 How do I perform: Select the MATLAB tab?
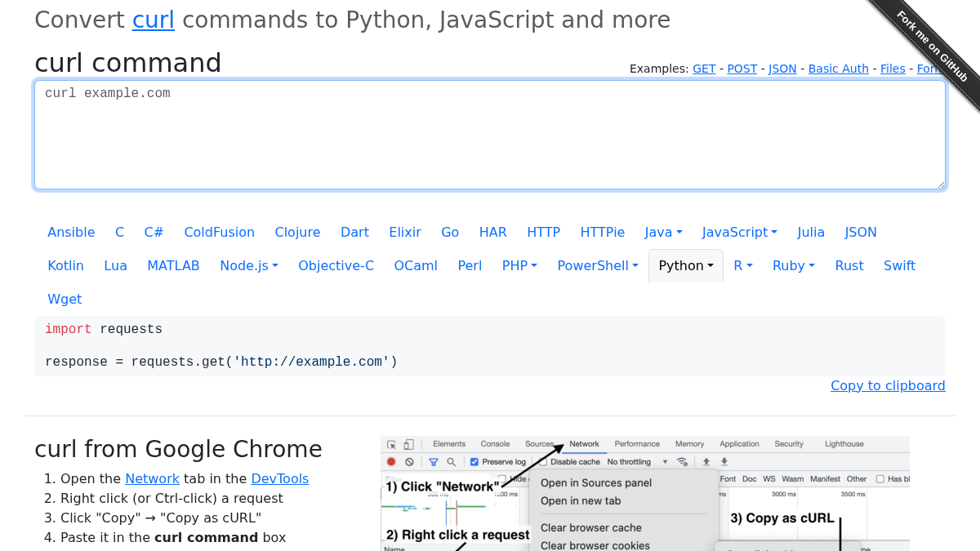174,265
